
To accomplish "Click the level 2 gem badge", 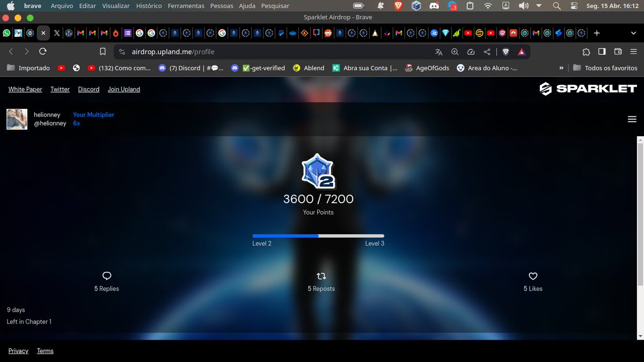I will (x=319, y=171).
